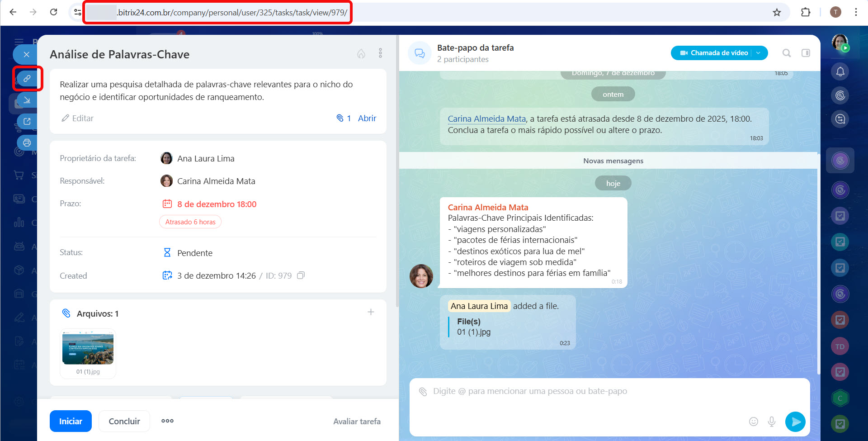Image resolution: width=868 pixels, height=441 pixels.
Task: Expand the Chamada de vídeo dropdown arrow
Action: (x=759, y=53)
